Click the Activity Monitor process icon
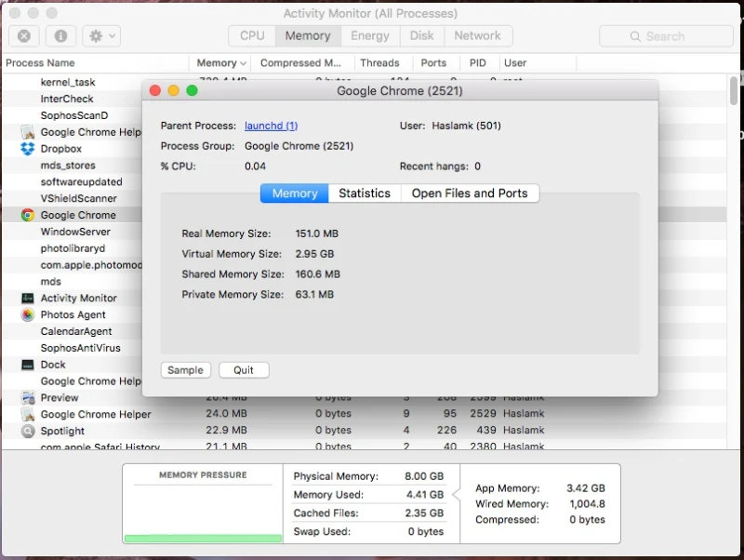Image resolution: width=744 pixels, height=560 pixels. coord(28,298)
